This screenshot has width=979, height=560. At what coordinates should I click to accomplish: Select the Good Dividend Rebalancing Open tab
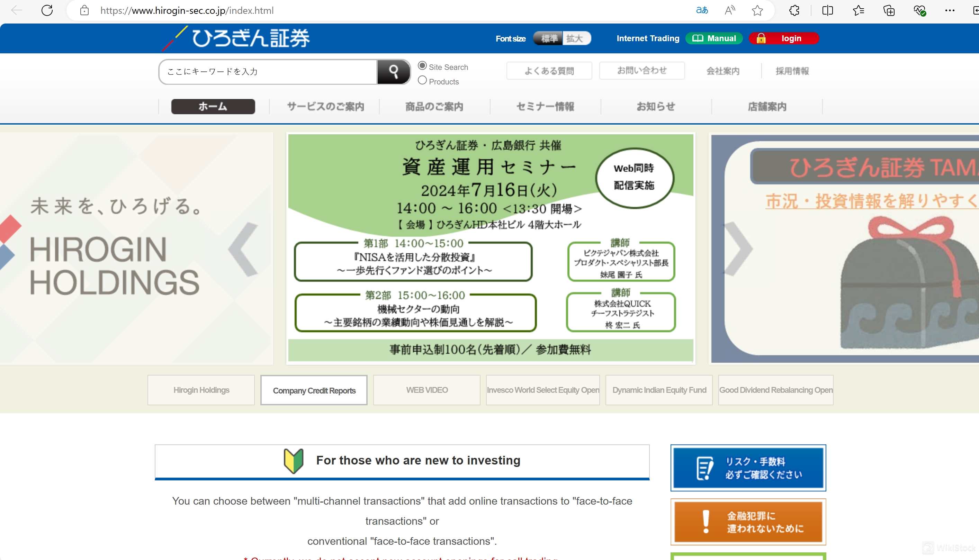point(775,390)
